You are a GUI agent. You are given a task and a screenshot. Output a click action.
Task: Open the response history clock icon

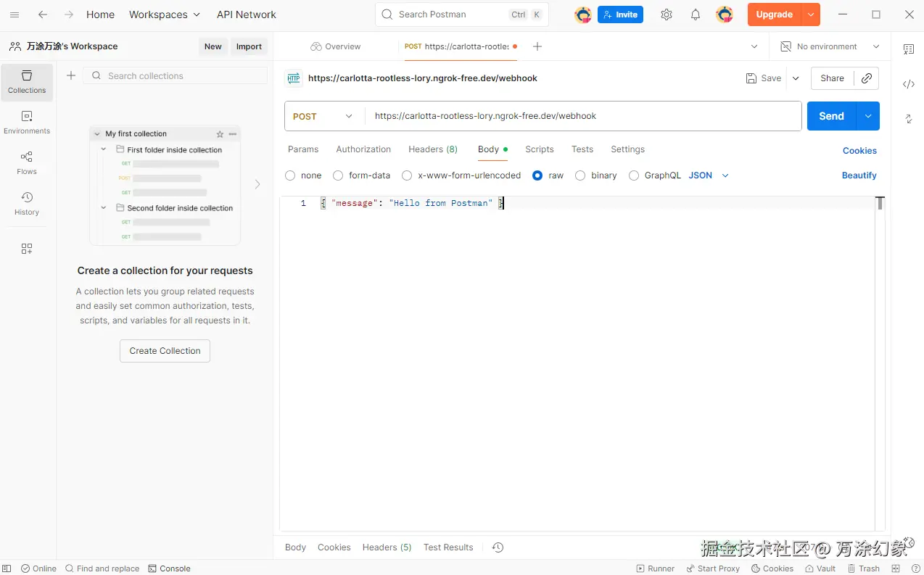(x=498, y=547)
